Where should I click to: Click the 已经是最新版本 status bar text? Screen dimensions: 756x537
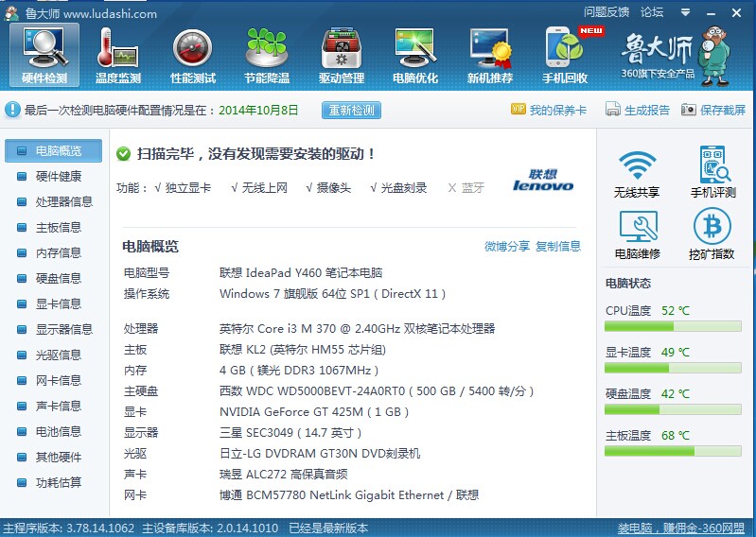(328, 528)
